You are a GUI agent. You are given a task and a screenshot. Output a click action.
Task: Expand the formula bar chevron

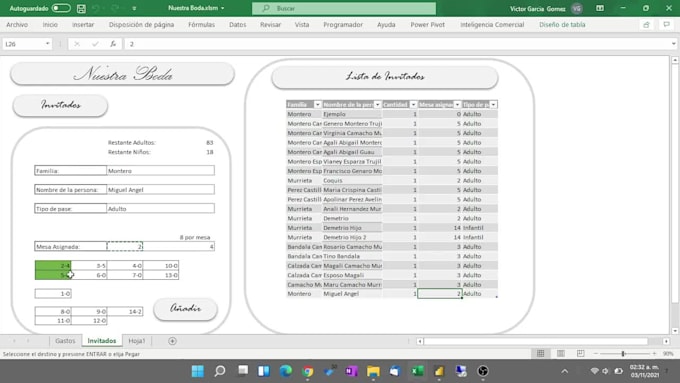click(673, 44)
